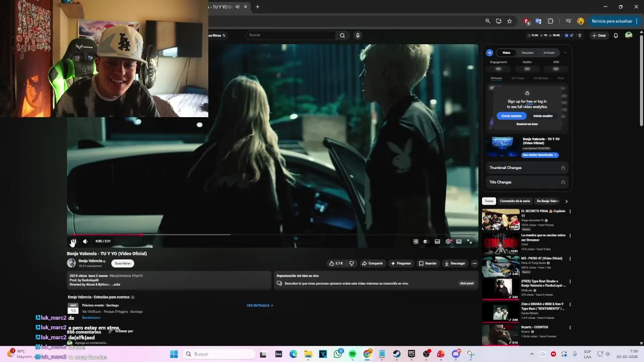
Task: Click the Suscribirse button
Action: pyautogui.click(x=123, y=263)
